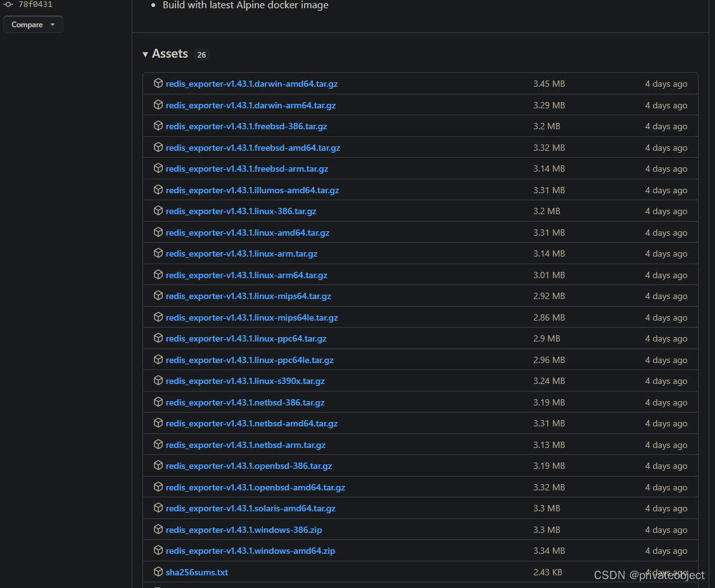
Task: Download redis_exporter-v1.43.1.windows-amd64.zip
Action: 250,551
